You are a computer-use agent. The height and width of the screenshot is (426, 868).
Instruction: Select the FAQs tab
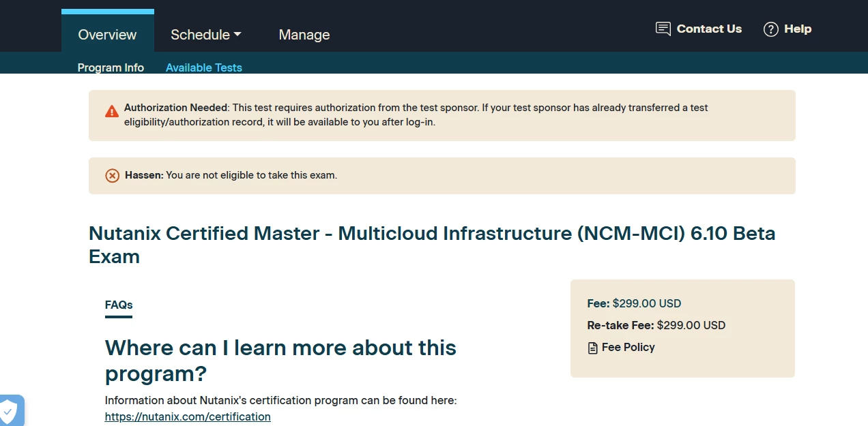[119, 305]
